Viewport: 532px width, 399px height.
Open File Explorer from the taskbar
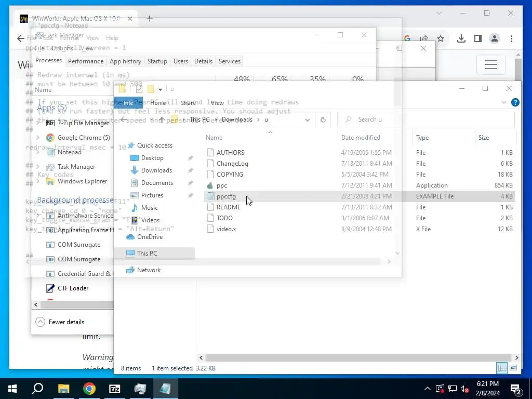(63, 389)
